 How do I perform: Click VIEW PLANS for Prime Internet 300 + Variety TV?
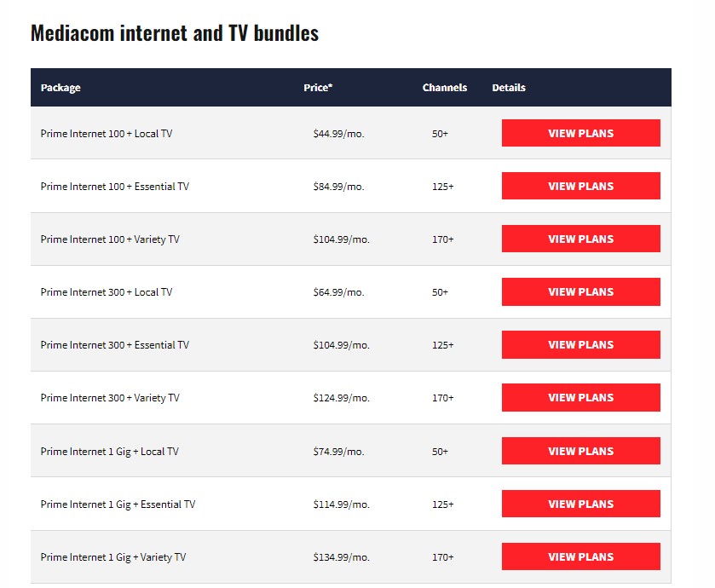tap(580, 397)
